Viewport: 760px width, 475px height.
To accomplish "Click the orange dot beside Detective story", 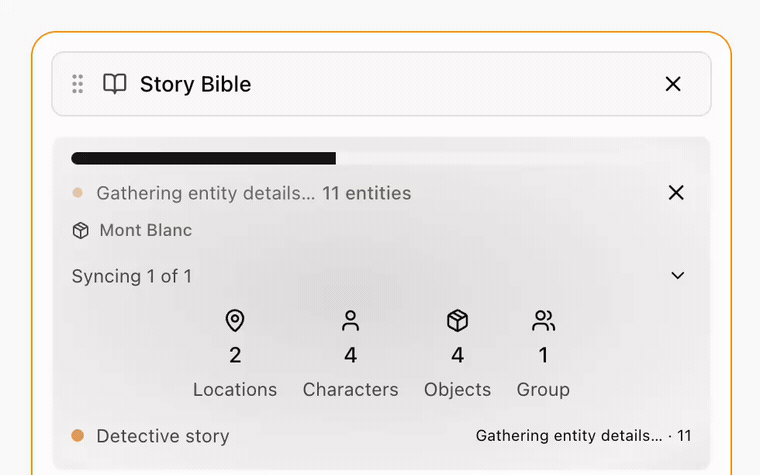I will pyautogui.click(x=78, y=436).
